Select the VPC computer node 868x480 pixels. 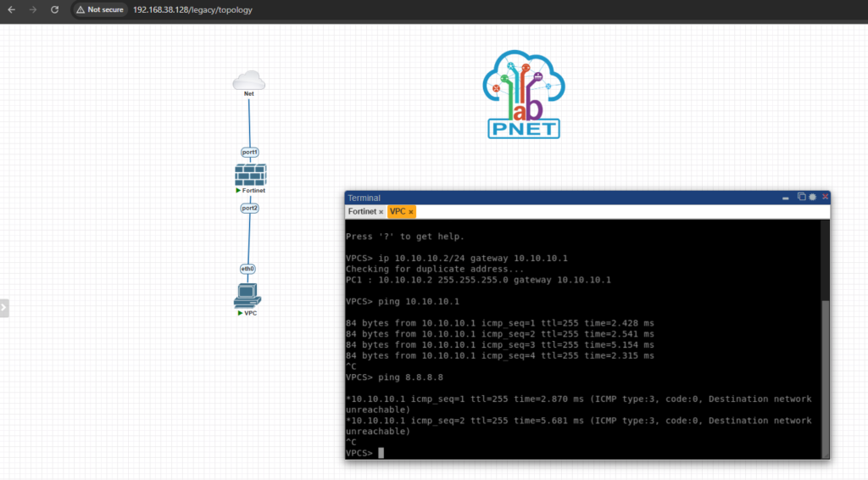click(248, 296)
